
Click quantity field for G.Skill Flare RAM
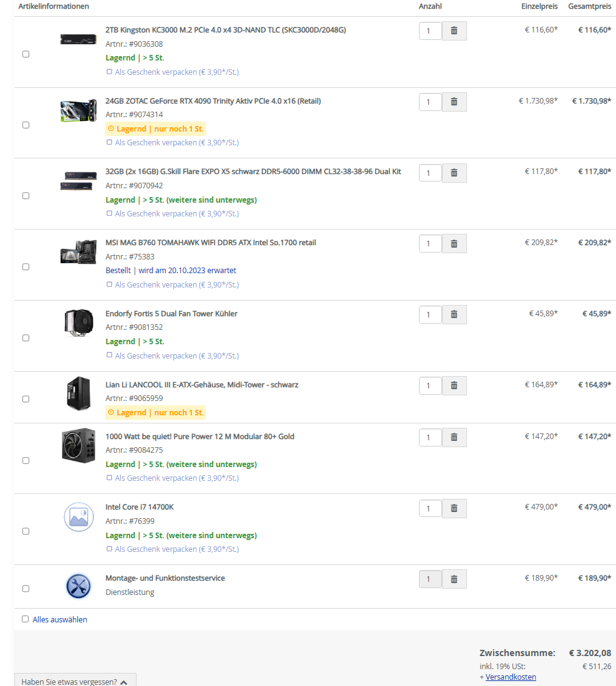click(430, 173)
